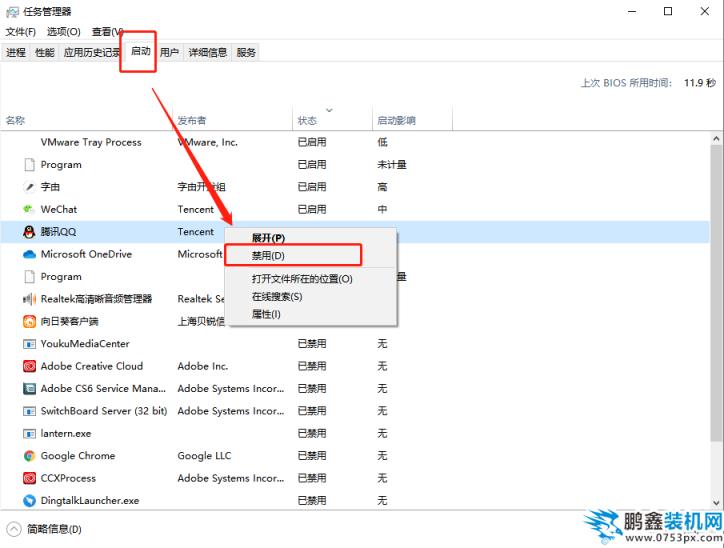Image resolution: width=724 pixels, height=548 pixels.
Task: Click the Task Manager title bar icon
Action: point(12,12)
